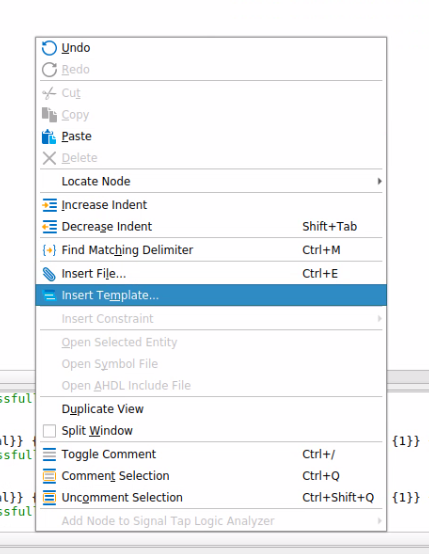Click the Find Matching Delimiter braces icon
Viewport: 429px width, 554px height.
click(x=49, y=250)
